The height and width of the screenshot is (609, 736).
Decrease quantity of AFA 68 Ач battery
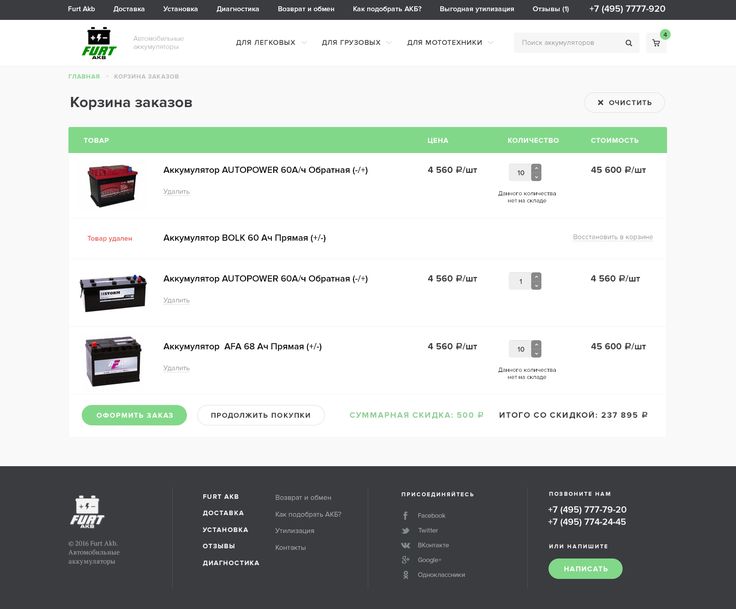click(537, 353)
